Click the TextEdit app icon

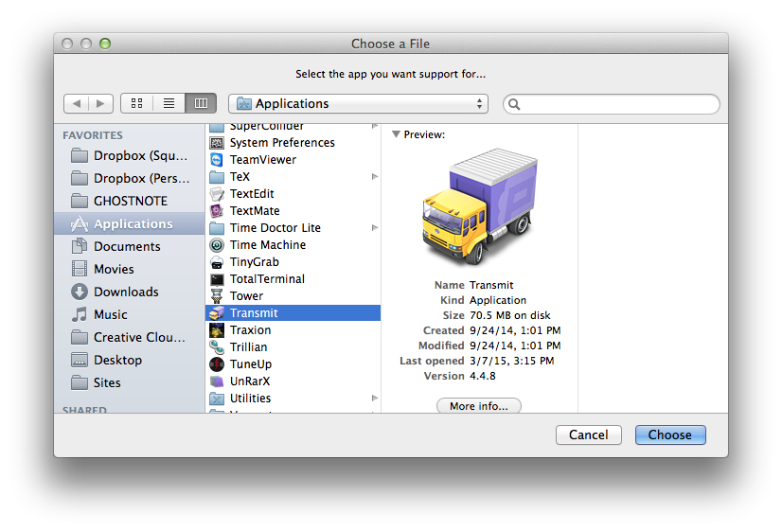click(x=217, y=194)
